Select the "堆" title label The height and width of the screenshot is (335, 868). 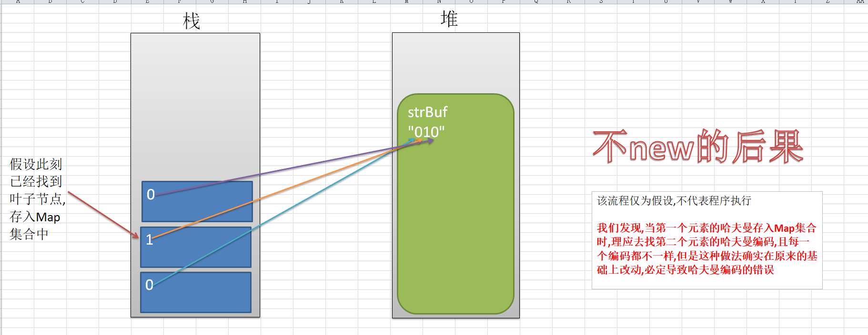pos(449,19)
